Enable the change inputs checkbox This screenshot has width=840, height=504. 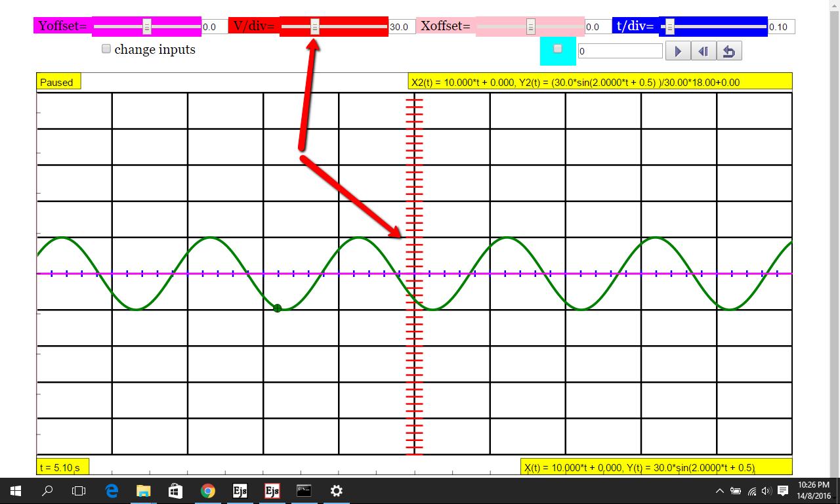pos(106,49)
